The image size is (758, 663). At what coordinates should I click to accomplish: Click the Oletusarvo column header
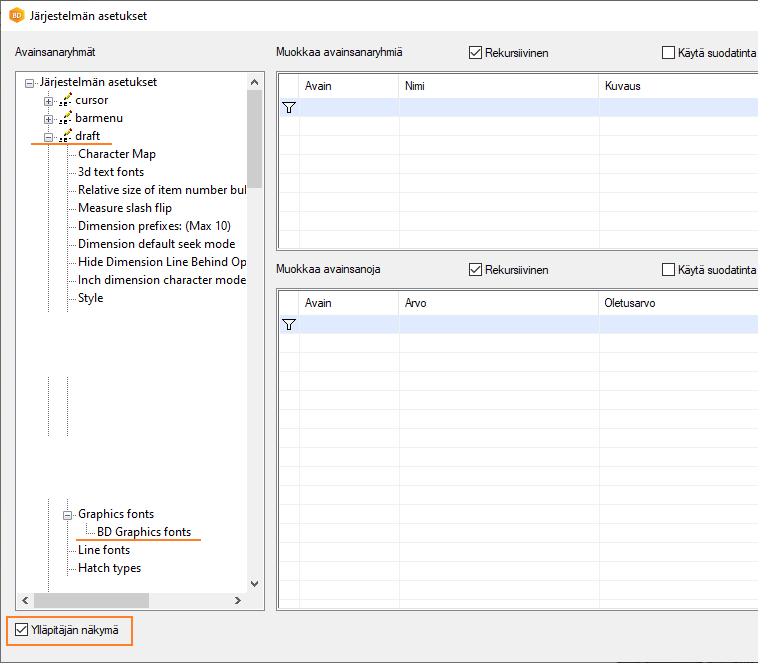click(676, 303)
